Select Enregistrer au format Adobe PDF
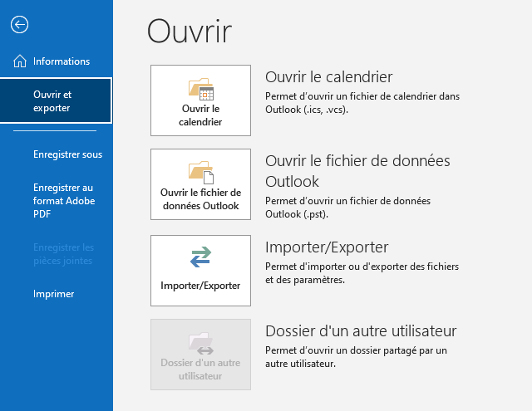Image resolution: width=532 pixels, height=411 pixels. coord(64,201)
